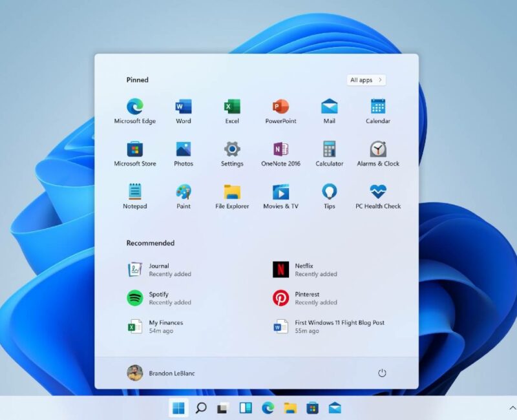Start PowerPoint from pinned apps
Image resolution: width=517 pixels, height=420 pixels.
(280, 111)
